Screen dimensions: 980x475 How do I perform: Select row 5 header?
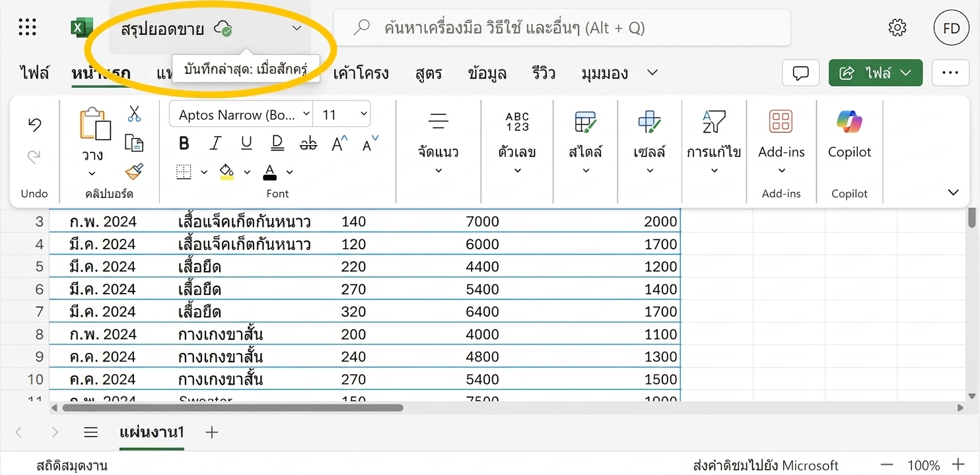[25, 267]
